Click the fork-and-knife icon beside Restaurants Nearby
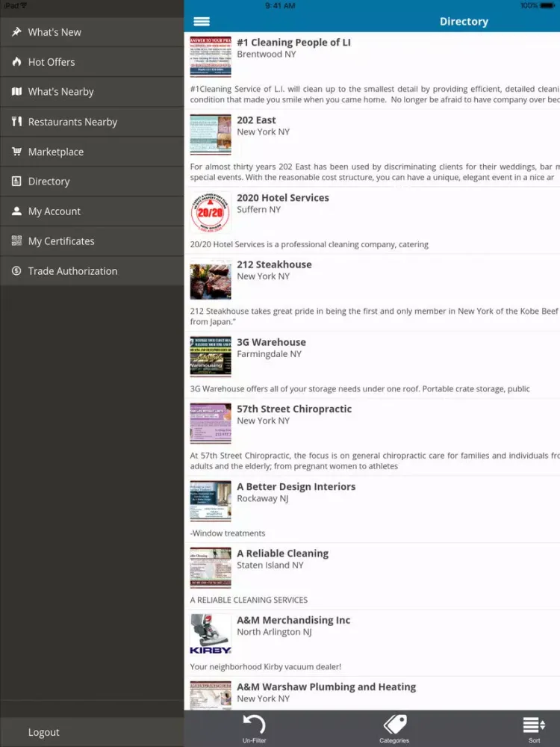This screenshot has height=747, width=560. pos(16,122)
